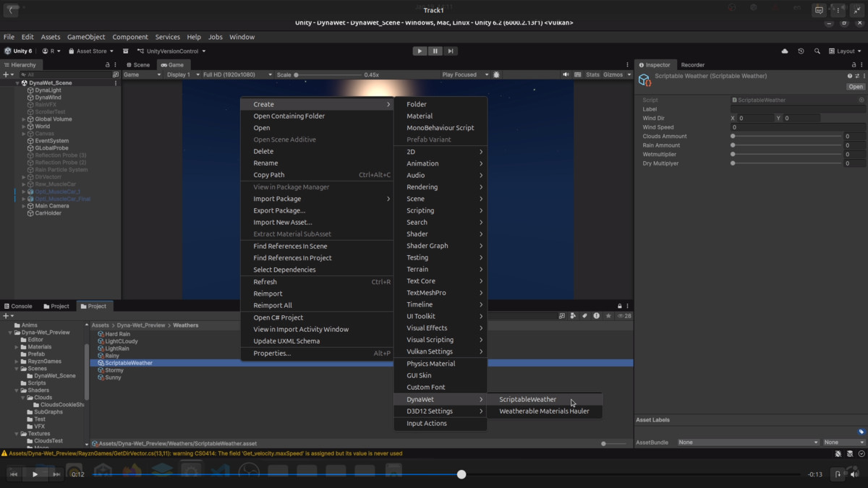This screenshot has height=488, width=868.
Task: Click the ScriptableWeather asset icon in Inspector header
Action: tap(644, 80)
